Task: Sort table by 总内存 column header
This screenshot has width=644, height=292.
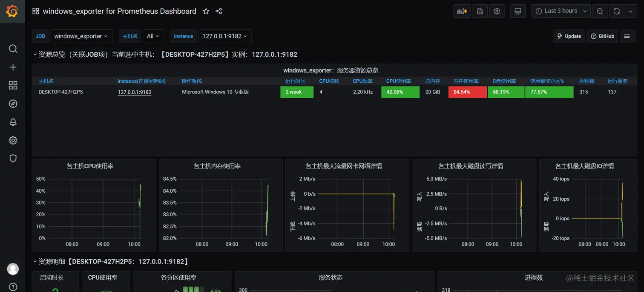Action: pyautogui.click(x=433, y=81)
